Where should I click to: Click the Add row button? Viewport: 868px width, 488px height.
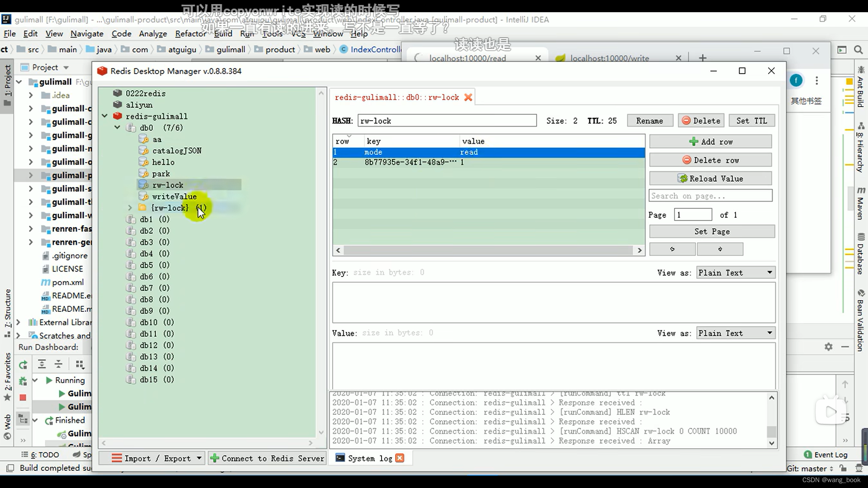coord(710,141)
